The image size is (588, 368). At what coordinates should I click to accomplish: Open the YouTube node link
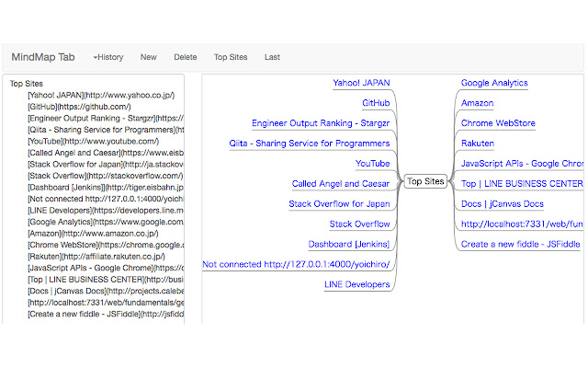pyautogui.click(x=373, y=164)
